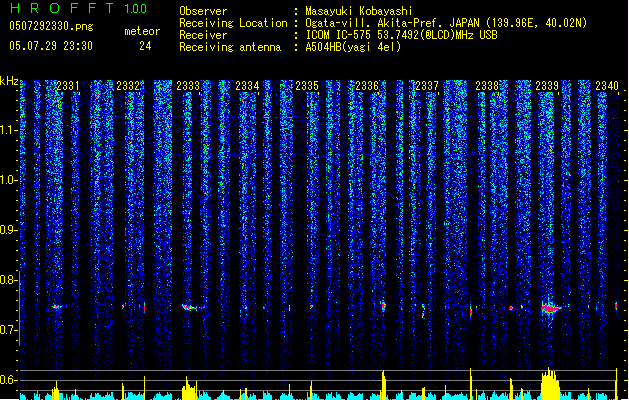Click the 2333 time marker
The height and width of the screenshot is (400, 629).
(188, 86)
